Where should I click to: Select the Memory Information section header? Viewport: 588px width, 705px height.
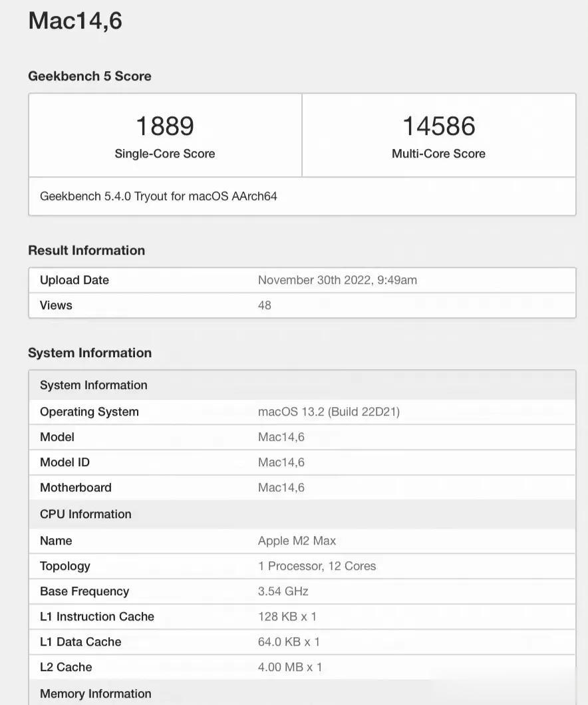click(95, 694)
